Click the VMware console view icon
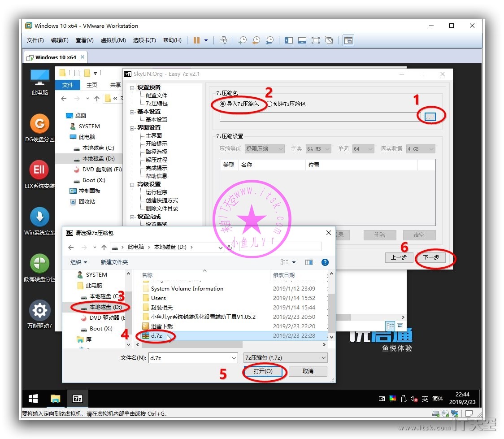The height and width of the screenshot is (439, 504). (x=348, y=40)
